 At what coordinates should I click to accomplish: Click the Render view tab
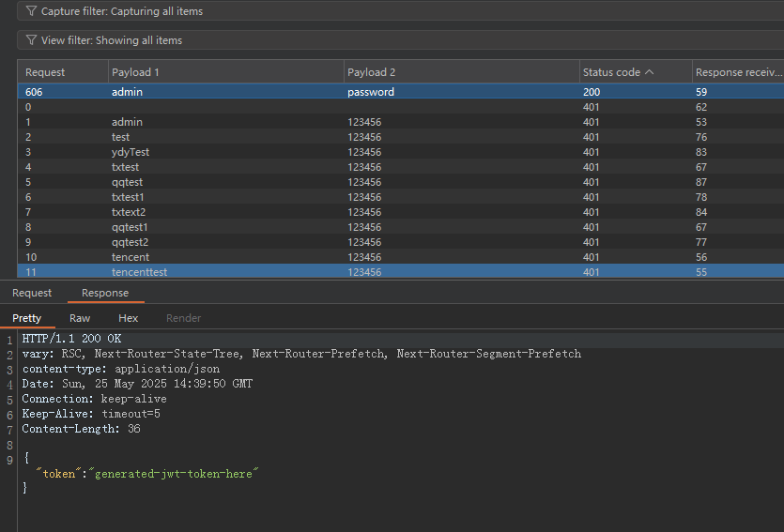coord(183,318)
